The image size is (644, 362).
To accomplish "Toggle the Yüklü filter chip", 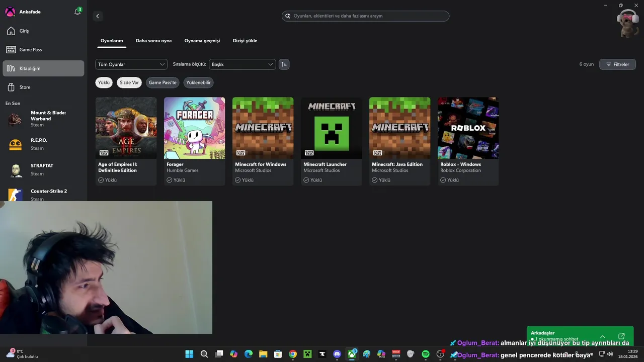I will pyautogui.click(x=104, y=82).
